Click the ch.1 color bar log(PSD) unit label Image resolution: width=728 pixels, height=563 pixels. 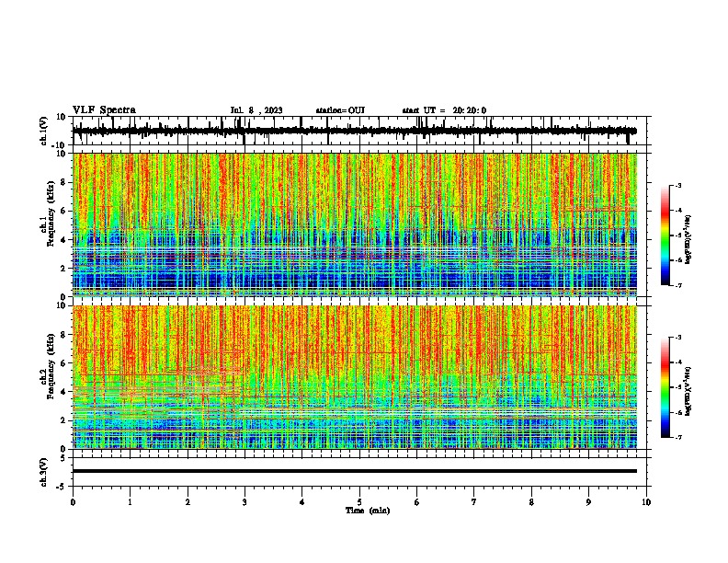[688, 239]
